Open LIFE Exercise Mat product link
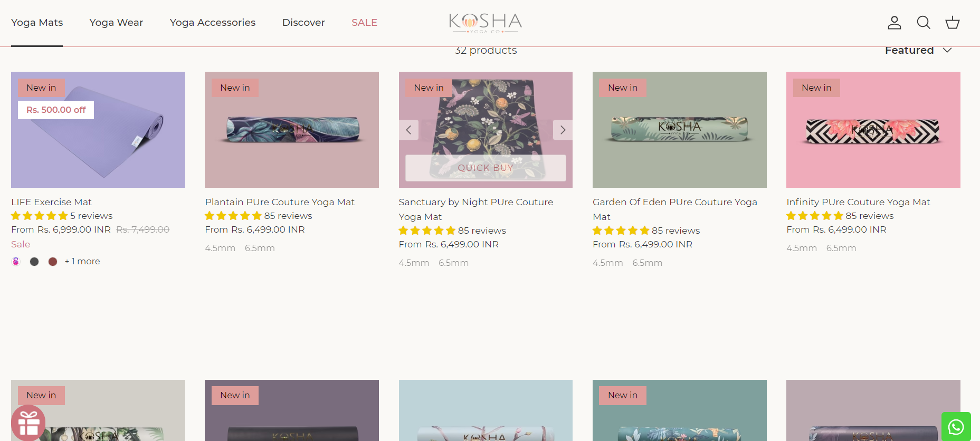Image resolution: width=980 pixels, height=441 pixels. click(51, 202)
